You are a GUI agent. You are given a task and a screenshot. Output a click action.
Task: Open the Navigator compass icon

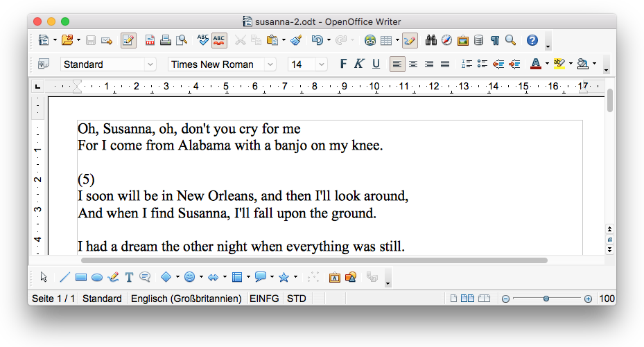(x=447, y=40)
